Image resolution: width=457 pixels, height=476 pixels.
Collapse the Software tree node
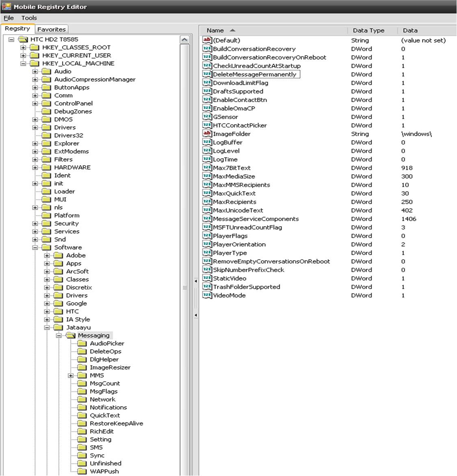point(35,247)
